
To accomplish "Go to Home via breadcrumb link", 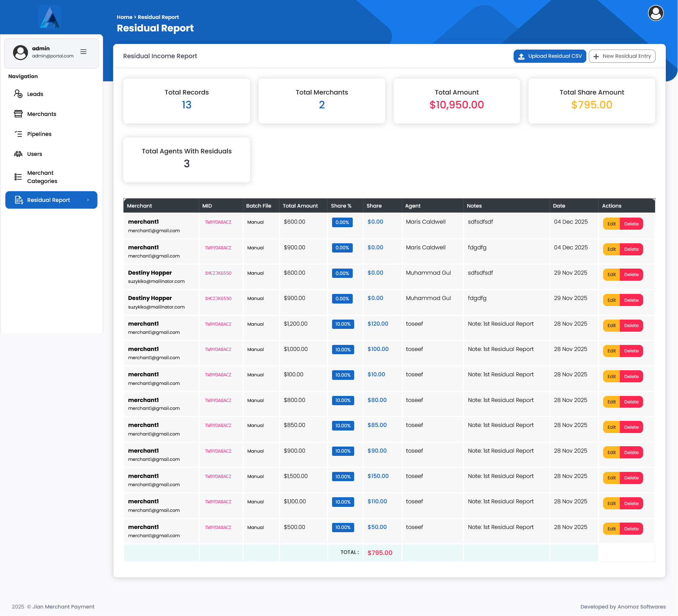I will [x=124, y=17].
